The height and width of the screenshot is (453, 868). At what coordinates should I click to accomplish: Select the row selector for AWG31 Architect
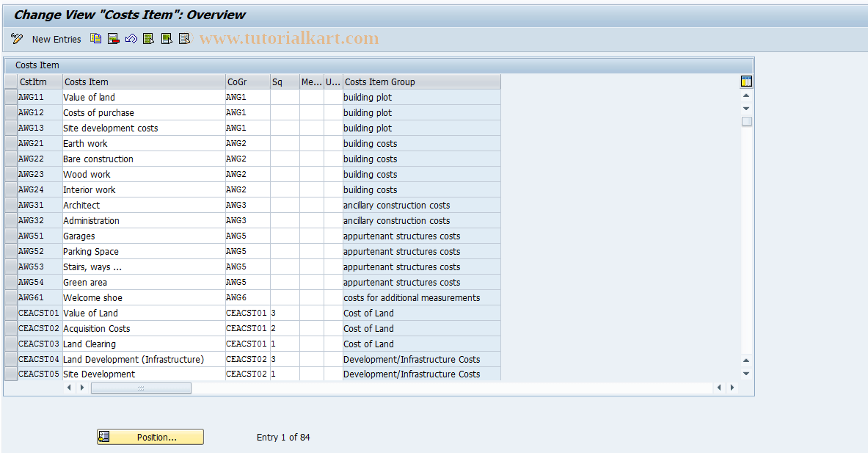coord(10,205)
